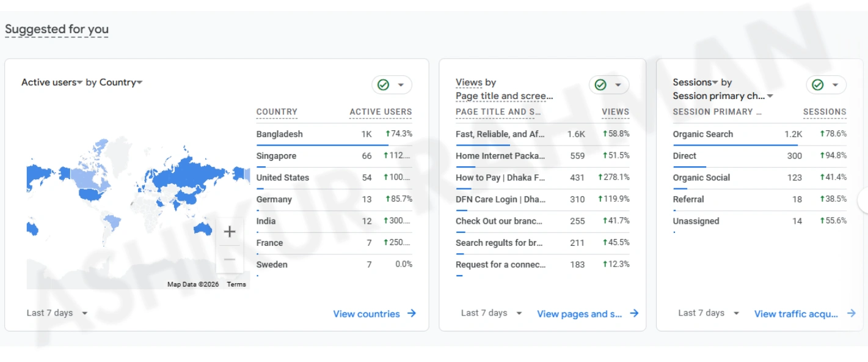Open the Sessions metric dropdown

coord(695,83)
